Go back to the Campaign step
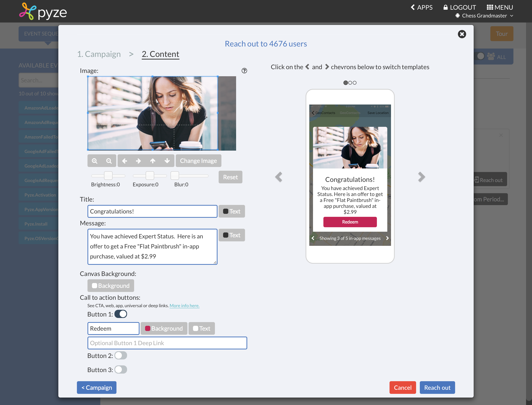This screenshot has width=532, height=405. coord(96,387)
